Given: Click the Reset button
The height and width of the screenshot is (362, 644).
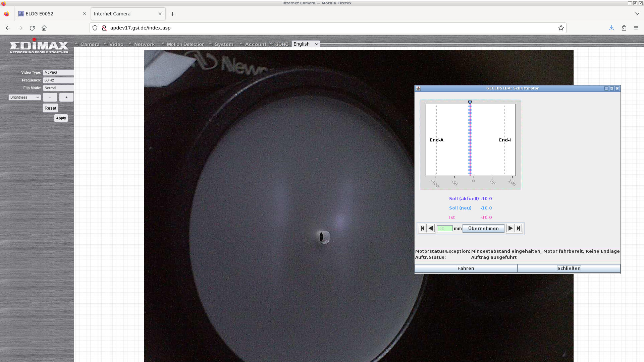Looking at the screenshot, I should [50, 108].
